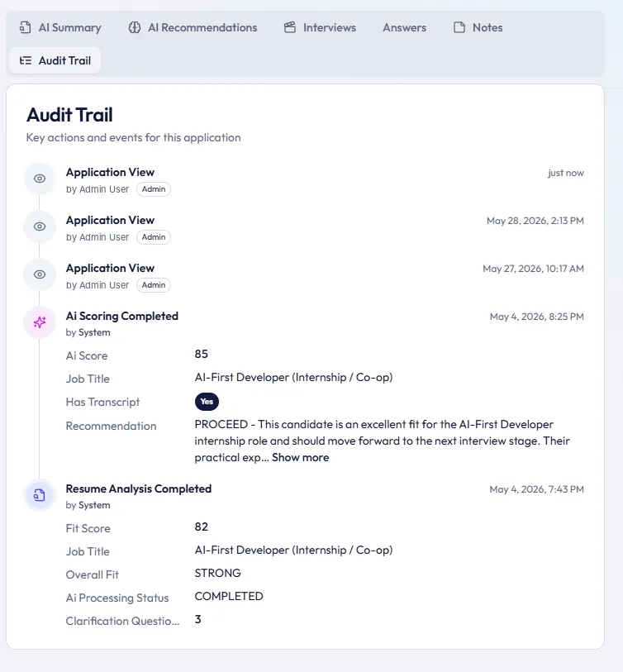Click the Clarification Questions value 3
The height and width of the screenshot is (672, 623).
click(198, 619)
